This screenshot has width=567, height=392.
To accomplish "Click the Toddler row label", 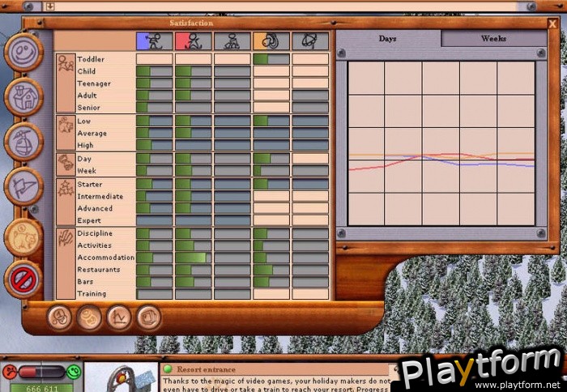I will click(91, 59).
